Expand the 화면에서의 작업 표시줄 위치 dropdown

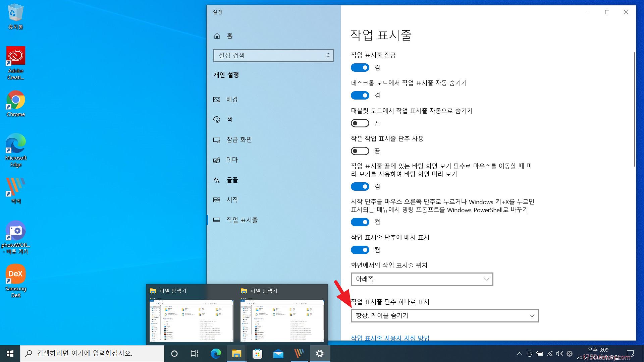pos(422,279)
